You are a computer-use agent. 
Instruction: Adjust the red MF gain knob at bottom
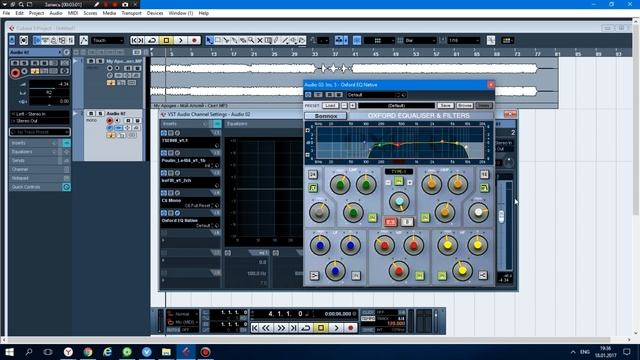coord(399,271)
